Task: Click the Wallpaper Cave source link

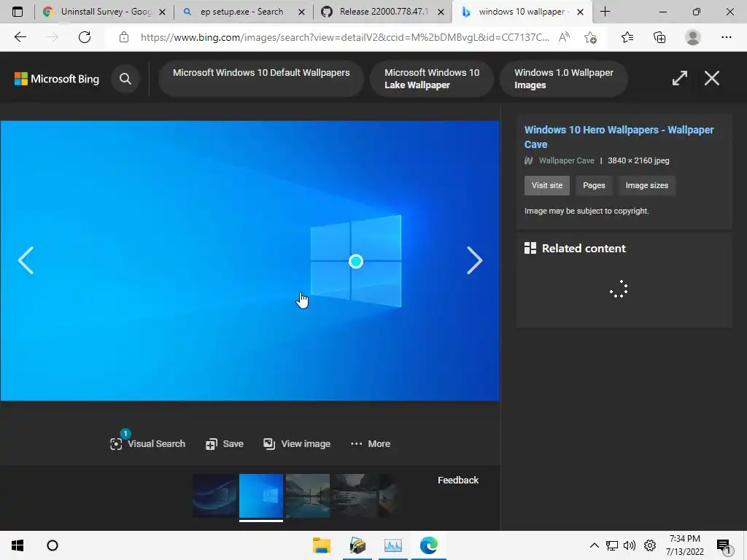Action: click(x=566, y=160)
